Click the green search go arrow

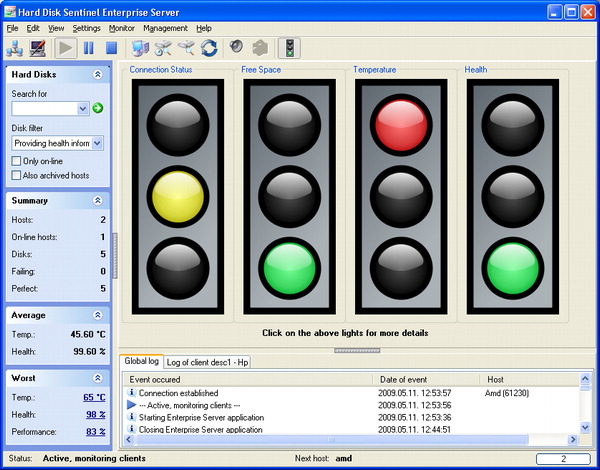98,108
